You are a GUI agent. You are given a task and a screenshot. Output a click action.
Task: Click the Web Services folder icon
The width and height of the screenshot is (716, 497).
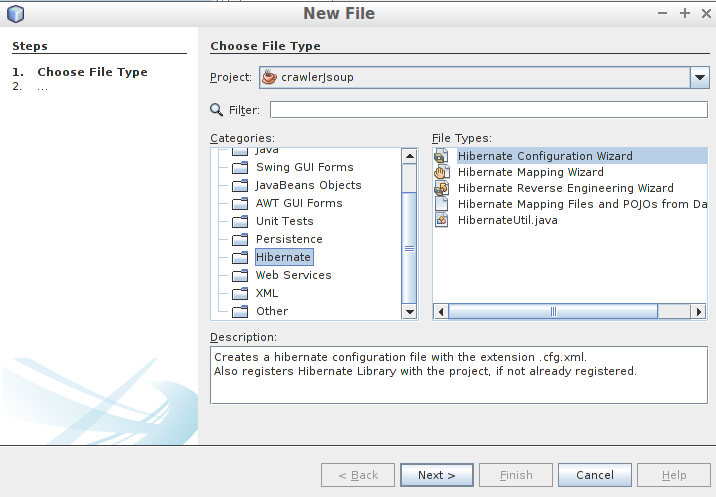[240, 275]
